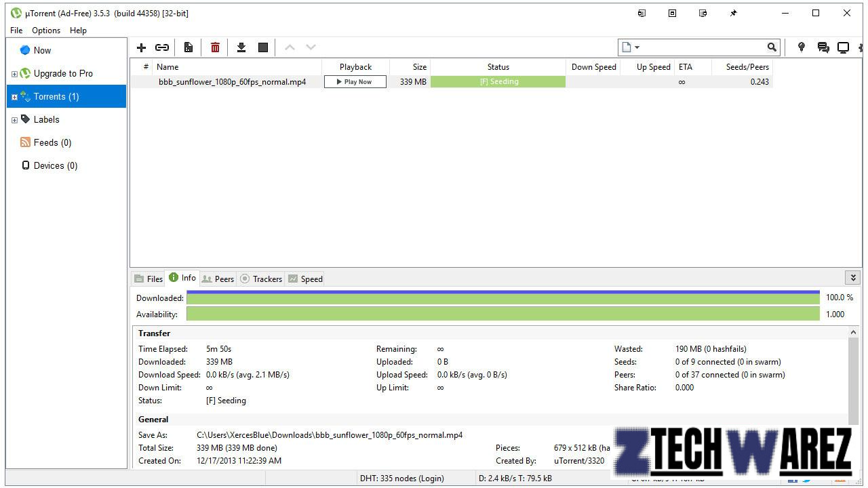Move torrent down the queue
Screen dimensions: 868x488
point(311,47)
